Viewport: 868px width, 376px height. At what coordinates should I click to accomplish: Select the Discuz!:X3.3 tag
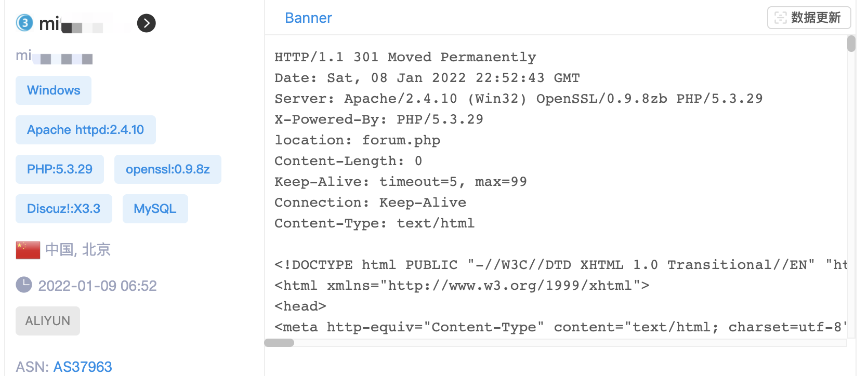click(64, 209)
